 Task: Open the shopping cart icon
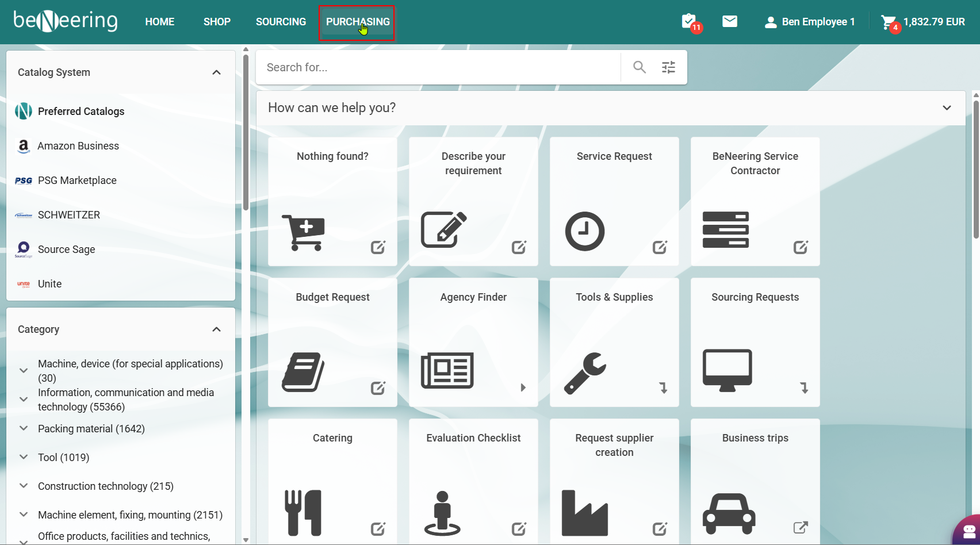coord(889,22)
